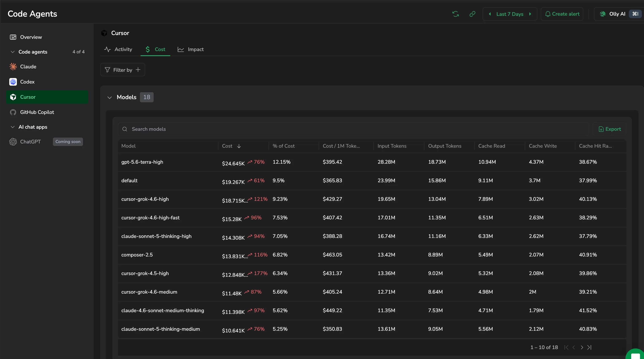Click the Filter by button
This screenshot has height=359, width=644.
[123, 70]
